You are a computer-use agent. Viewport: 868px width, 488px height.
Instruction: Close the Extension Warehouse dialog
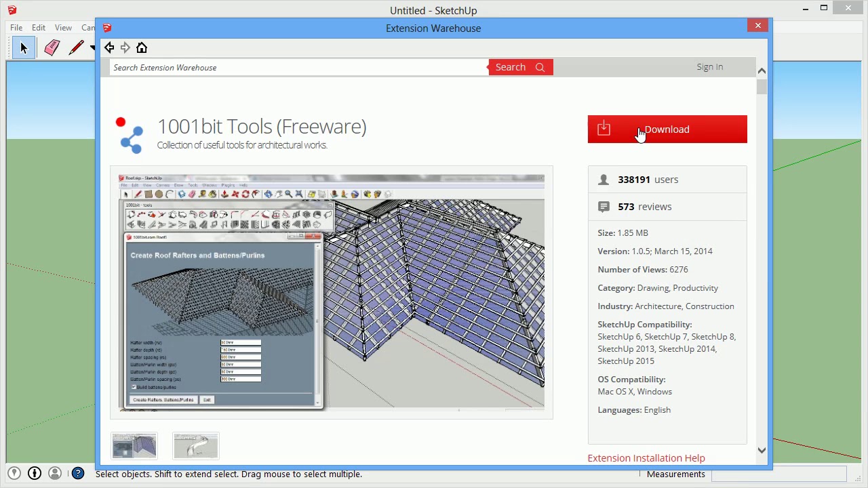tap(758, 26)
